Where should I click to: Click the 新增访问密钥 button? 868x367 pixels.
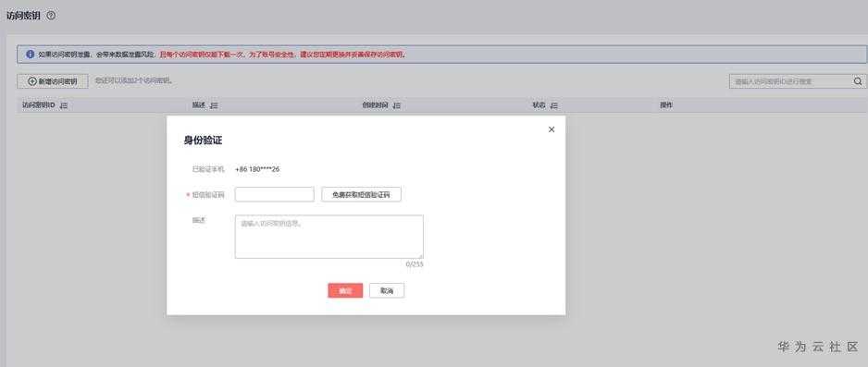53,81
